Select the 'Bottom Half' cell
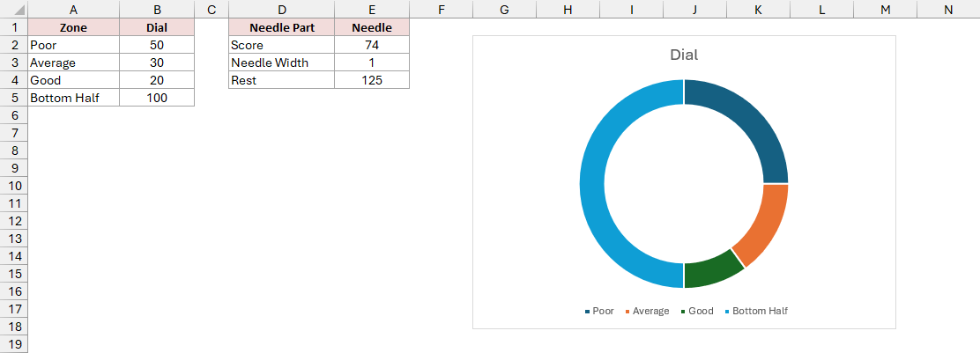This screenshot has height=353, width=980. coord(74,98)
